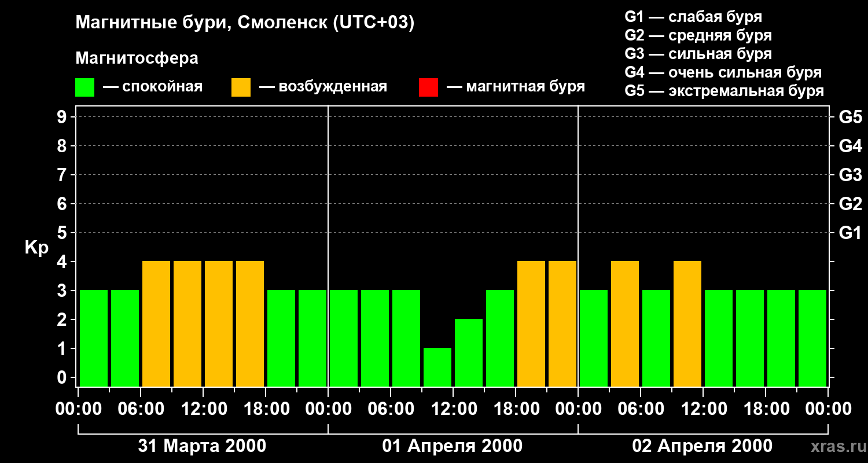Click the right-axis 'G1' level label
The height and width of the screenshot is (463, 868).
point(850,233)
